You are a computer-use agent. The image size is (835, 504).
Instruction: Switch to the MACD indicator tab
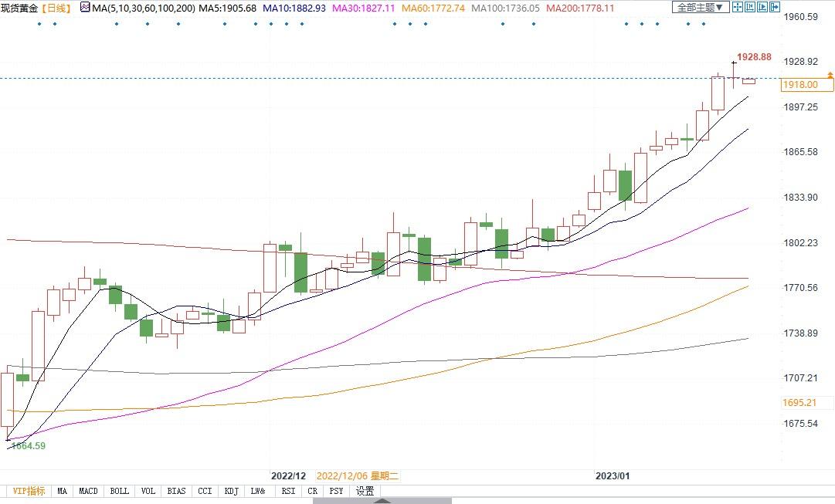coord(88,491)
